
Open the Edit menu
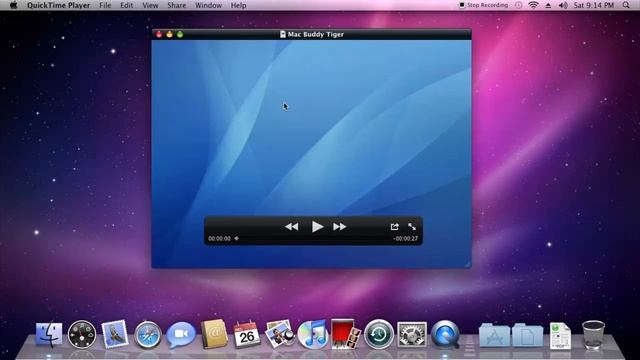pyautogui.click(x=126, y=5)
